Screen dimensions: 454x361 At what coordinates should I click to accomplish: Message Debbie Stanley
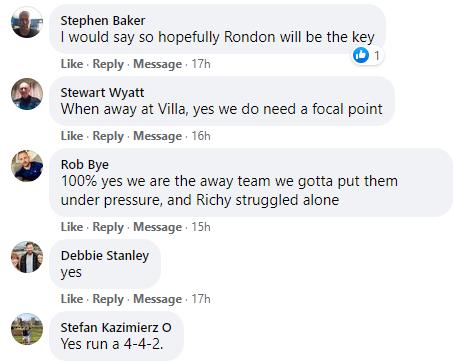(158, 299)
